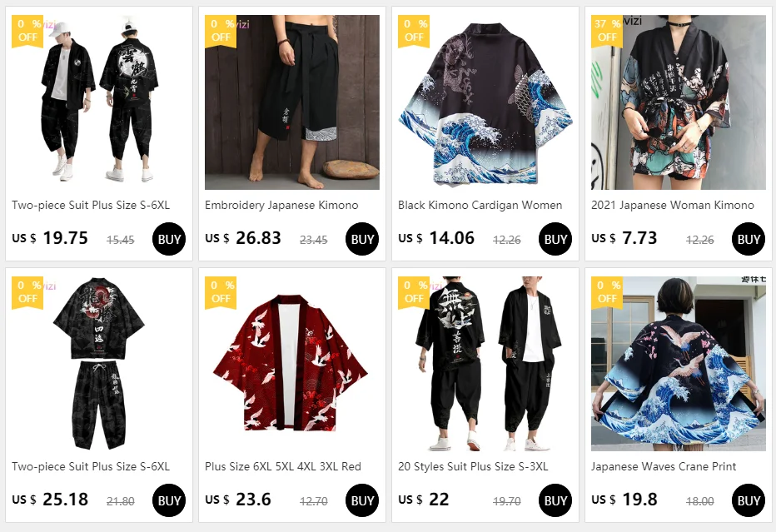Click BUY for the $19.75 two-piece suit
The image size is (776, 532).
(x=169, y=239)
